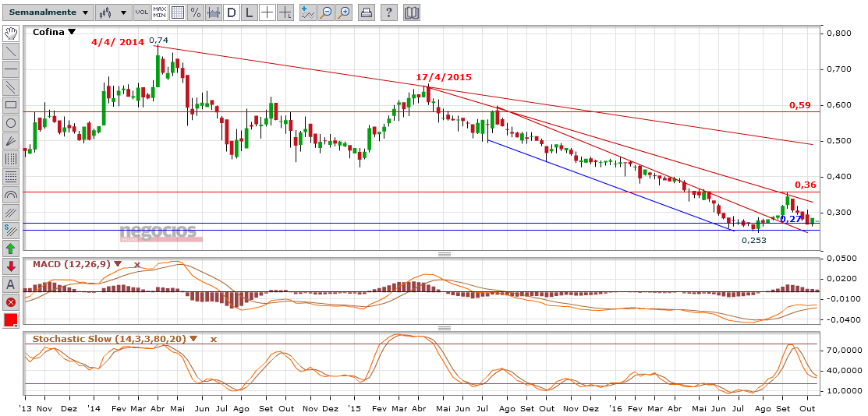Open MACD (12,26,9) settings arrow
The height and width of the screenshot is (416, 868).
118,264
